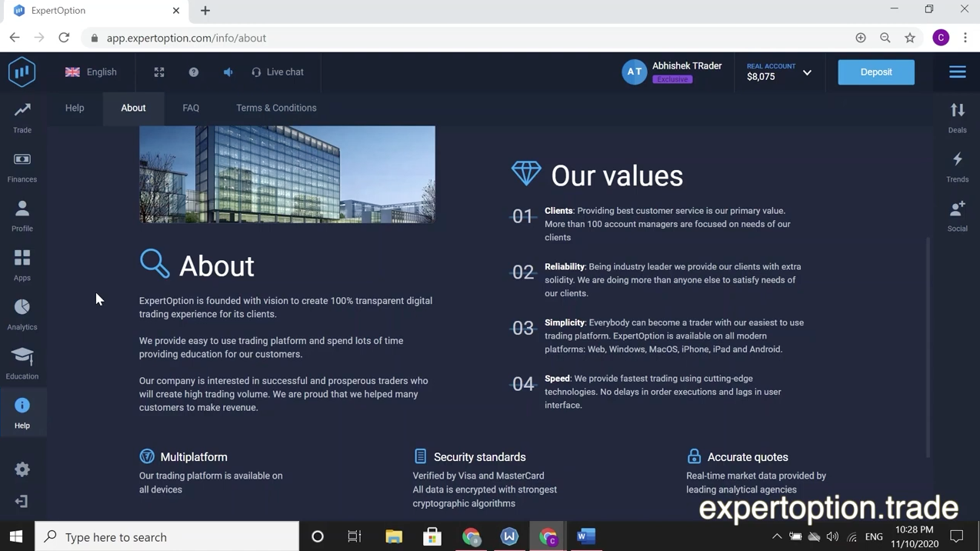The width and height of the screenshot is (980, 551).
Task: Click the ExpertOption logo
Action: (x=22, y=72)
